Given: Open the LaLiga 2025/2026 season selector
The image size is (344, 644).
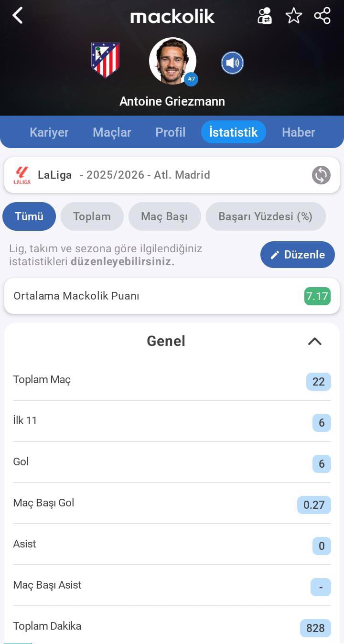Looking at the screenshot, I should [143, 175].
